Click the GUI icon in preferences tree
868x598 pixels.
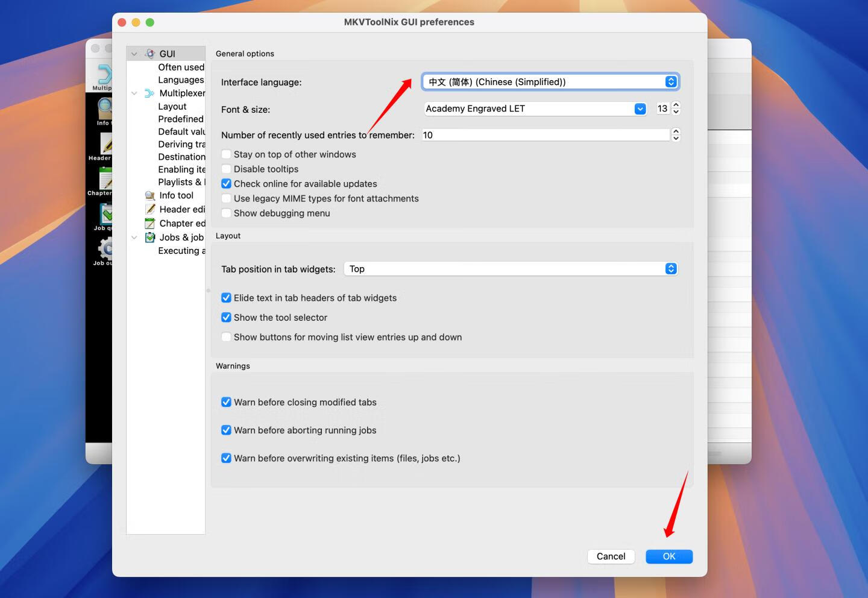[150, 54]
